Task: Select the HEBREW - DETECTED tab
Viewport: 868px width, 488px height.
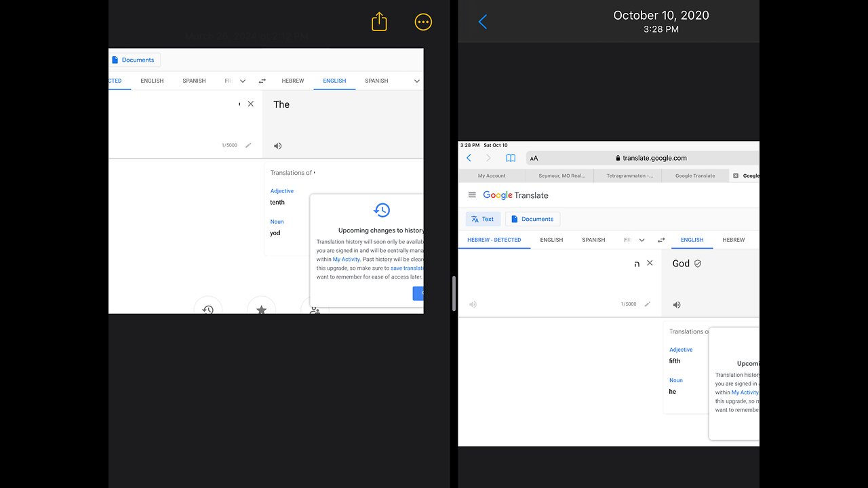Action: click(494, 240)
